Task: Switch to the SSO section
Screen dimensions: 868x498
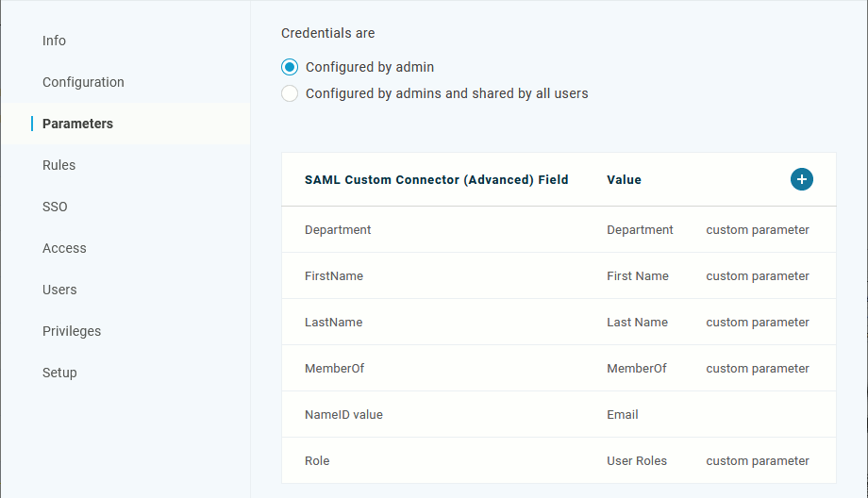Action: click(55, 207)
